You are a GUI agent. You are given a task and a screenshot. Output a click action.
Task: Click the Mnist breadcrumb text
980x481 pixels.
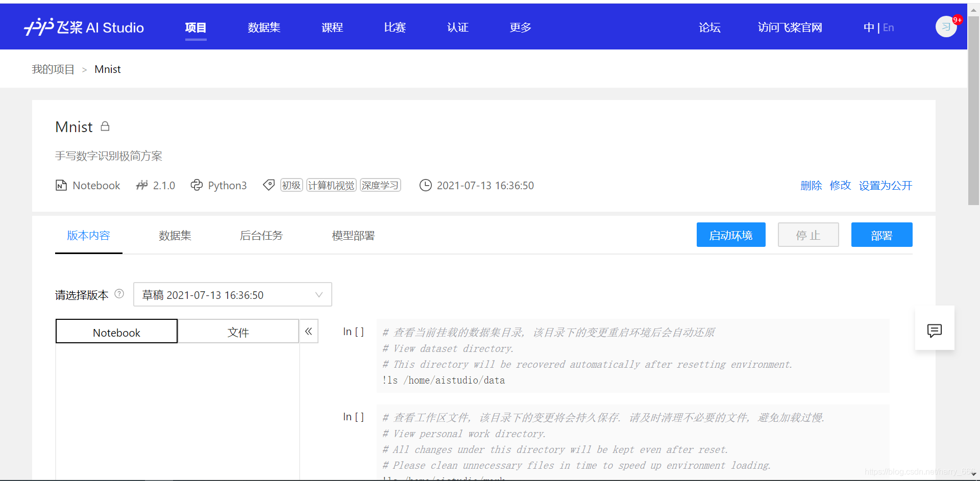point(108,69)
